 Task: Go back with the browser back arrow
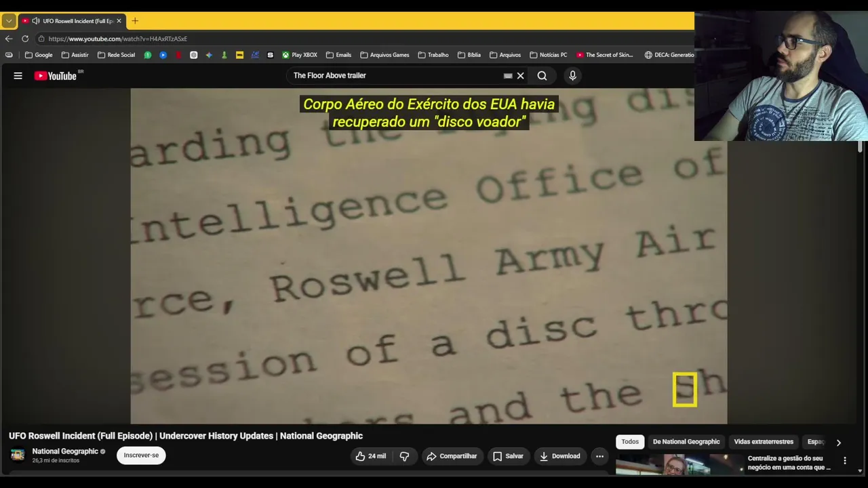[9, 39]
